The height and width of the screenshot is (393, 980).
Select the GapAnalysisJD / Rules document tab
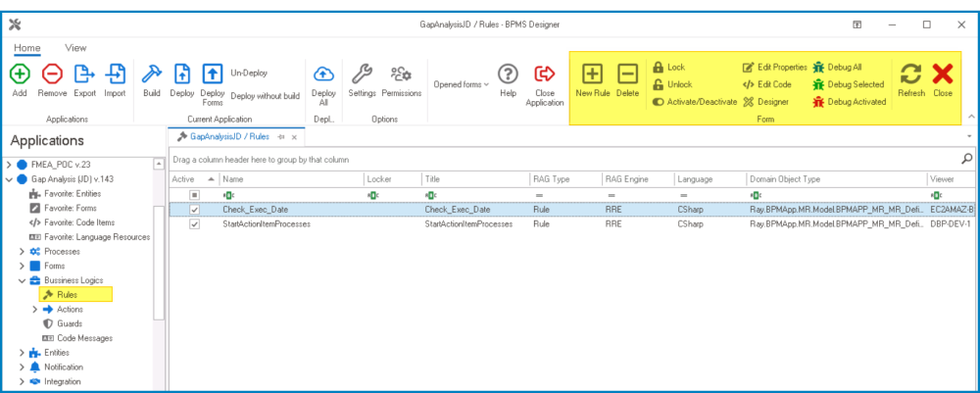tap(231, 137)
